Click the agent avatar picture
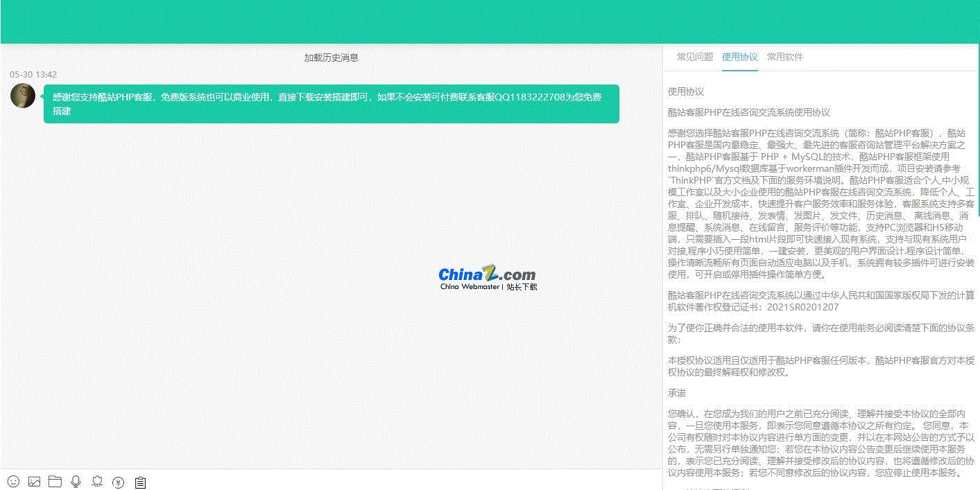Screen dimensions: 980x490 coord(23,96)
